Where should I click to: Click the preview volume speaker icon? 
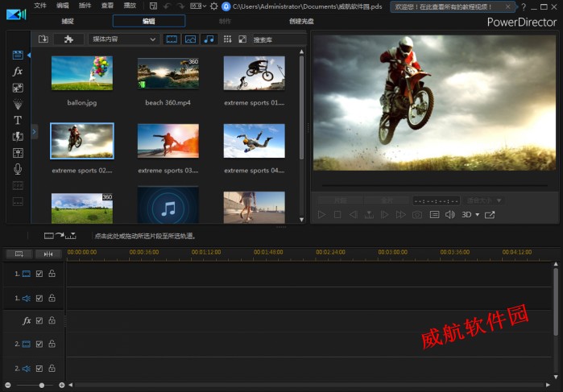click(x=449, y=215)
